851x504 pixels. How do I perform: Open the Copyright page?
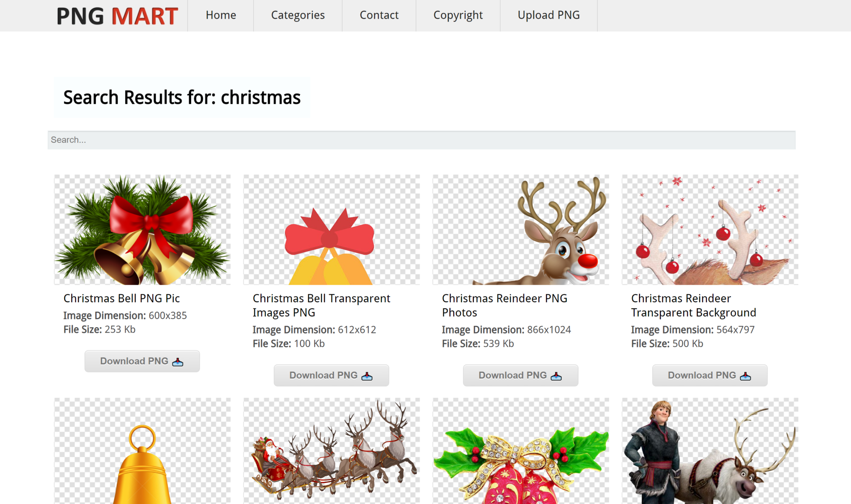[x=458, y=15]
